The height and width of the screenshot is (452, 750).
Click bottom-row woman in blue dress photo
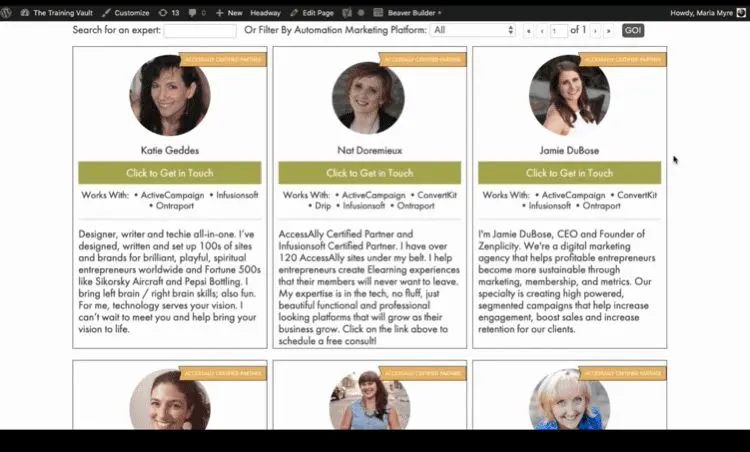point(370,399)
